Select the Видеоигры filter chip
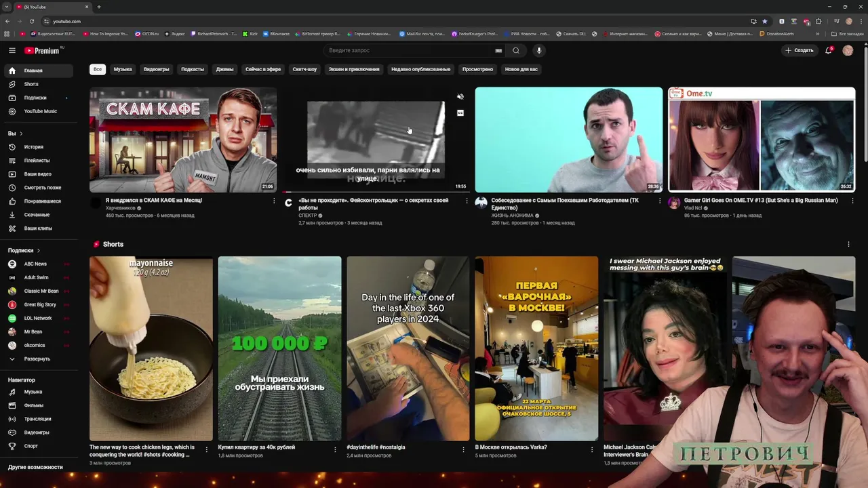The width and height of the screenshot is (868, 488). pyautogui.click(x=157, y=69)
